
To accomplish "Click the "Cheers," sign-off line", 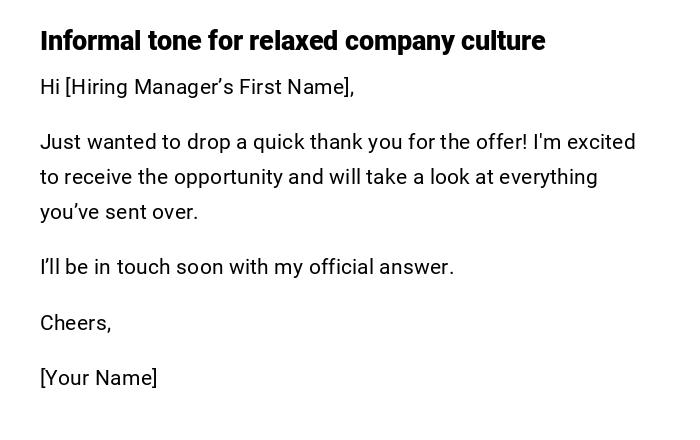I will tap(76, 323).
